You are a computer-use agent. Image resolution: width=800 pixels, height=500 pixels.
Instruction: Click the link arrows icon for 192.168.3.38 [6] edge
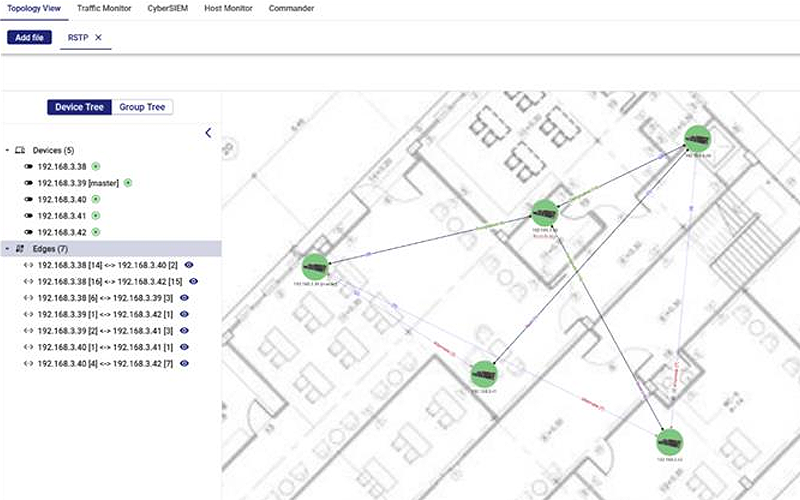click(x=29, y=297)
